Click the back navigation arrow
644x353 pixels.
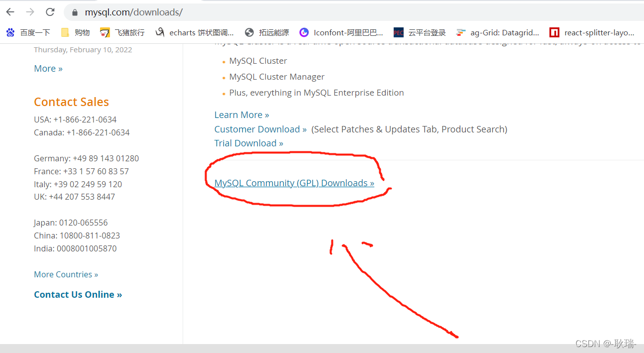pos(10,12)
